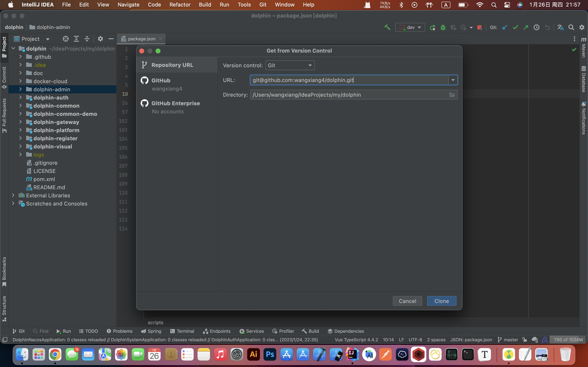This screenshot has height=367, width=588.
Task: Expand the URL history dropdown arrow
Action: click(x=453, y=80)
